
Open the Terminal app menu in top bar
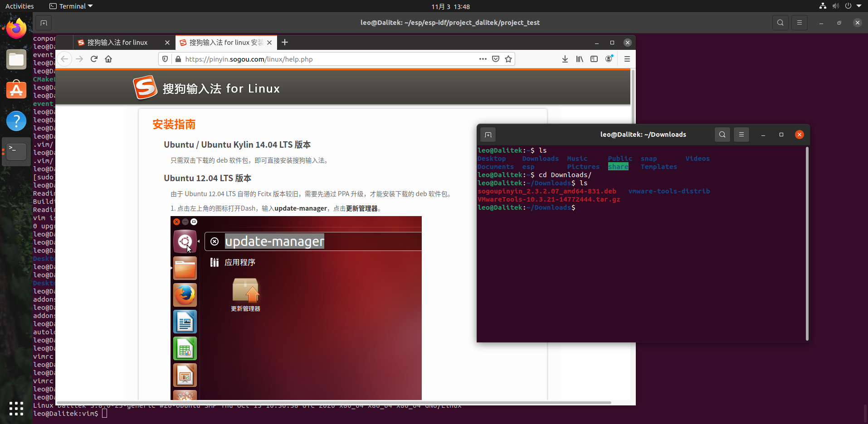71,6
